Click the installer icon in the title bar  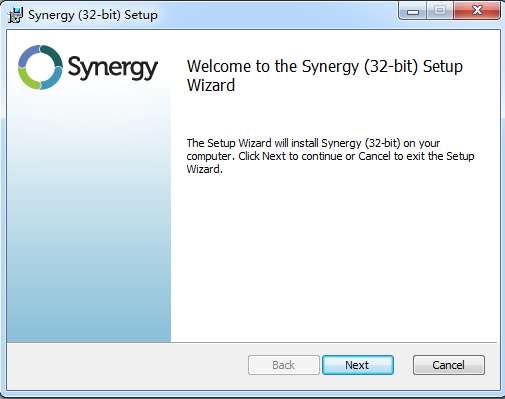(15, 15)
